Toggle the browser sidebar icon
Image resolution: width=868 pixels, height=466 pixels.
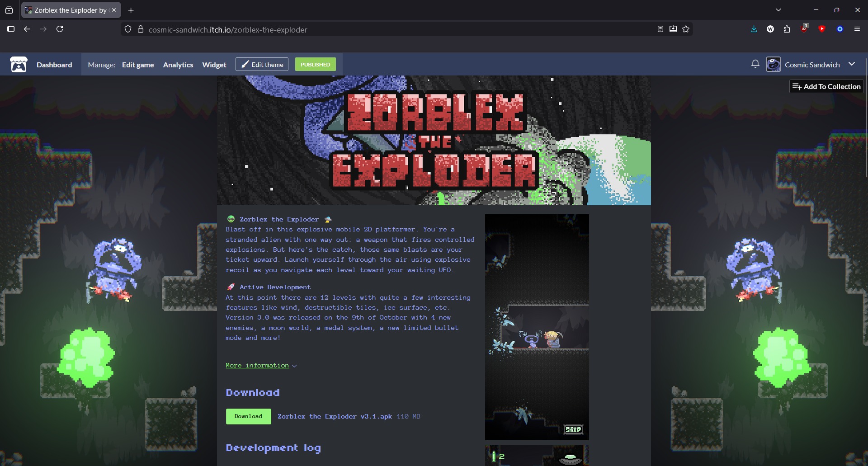(11, 29)
